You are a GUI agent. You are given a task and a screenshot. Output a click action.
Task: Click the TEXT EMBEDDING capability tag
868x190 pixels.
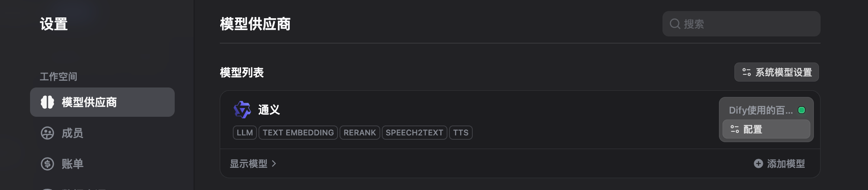298,133
